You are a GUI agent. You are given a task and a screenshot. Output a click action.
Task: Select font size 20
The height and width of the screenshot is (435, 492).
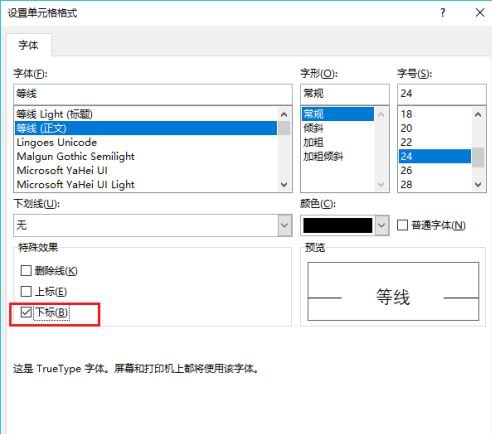435,128
